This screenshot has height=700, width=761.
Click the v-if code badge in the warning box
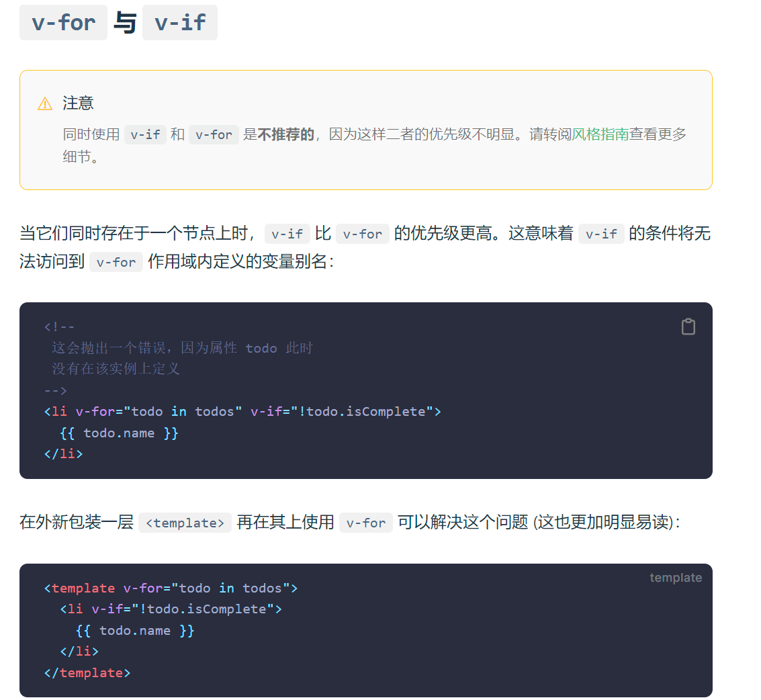click(145, 134)
